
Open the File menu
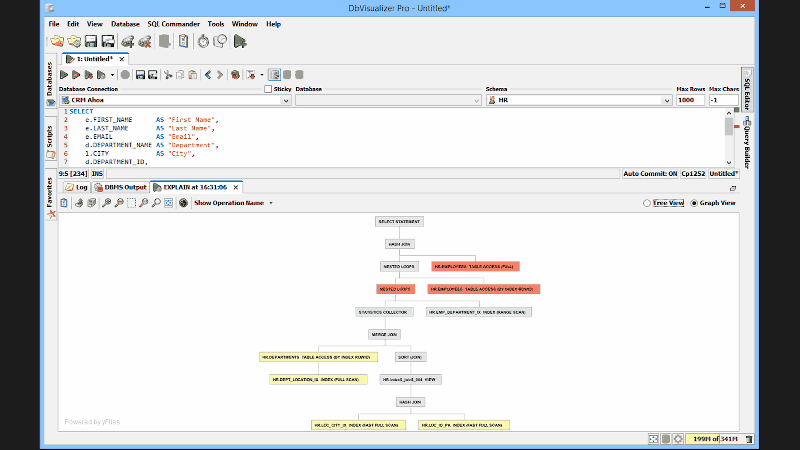[x=54, y=24]
